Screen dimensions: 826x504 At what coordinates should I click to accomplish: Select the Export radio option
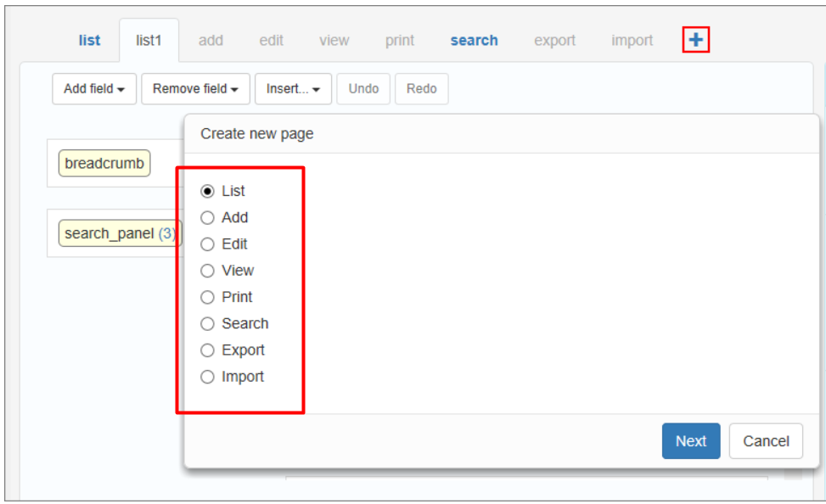point(208,350)
